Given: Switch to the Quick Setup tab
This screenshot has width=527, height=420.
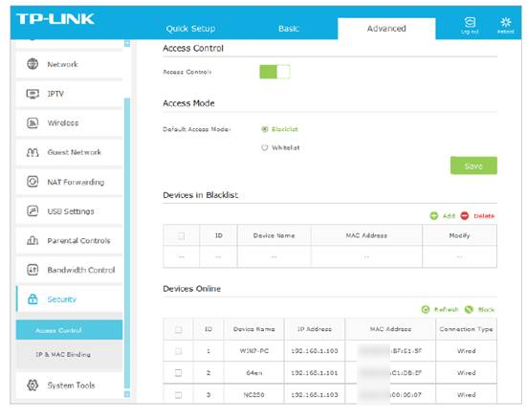Looking at the screenshot, I should [x=190, y=29].
